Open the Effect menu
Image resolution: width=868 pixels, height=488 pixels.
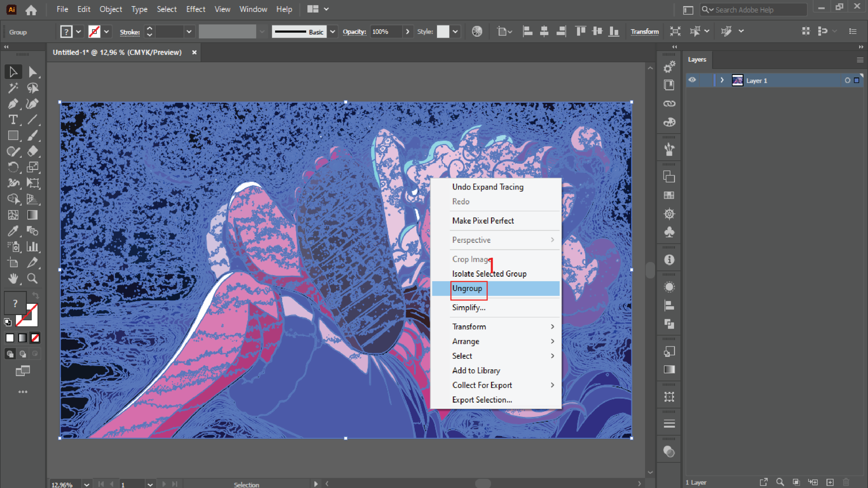pos(195,9)
